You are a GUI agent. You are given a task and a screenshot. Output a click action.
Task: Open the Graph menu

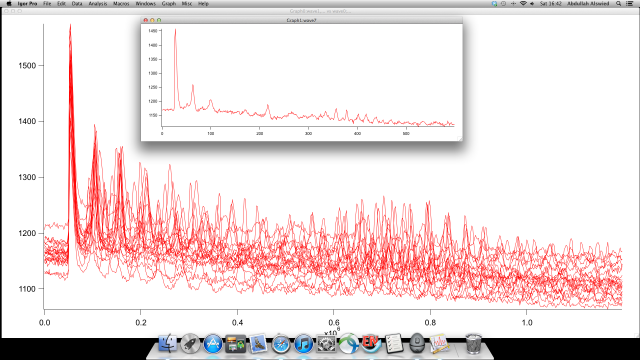[x=169, y=4]
